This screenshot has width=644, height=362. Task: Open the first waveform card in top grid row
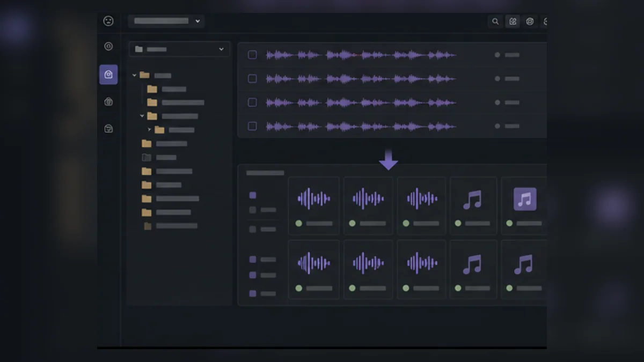(x=314, y=206)
